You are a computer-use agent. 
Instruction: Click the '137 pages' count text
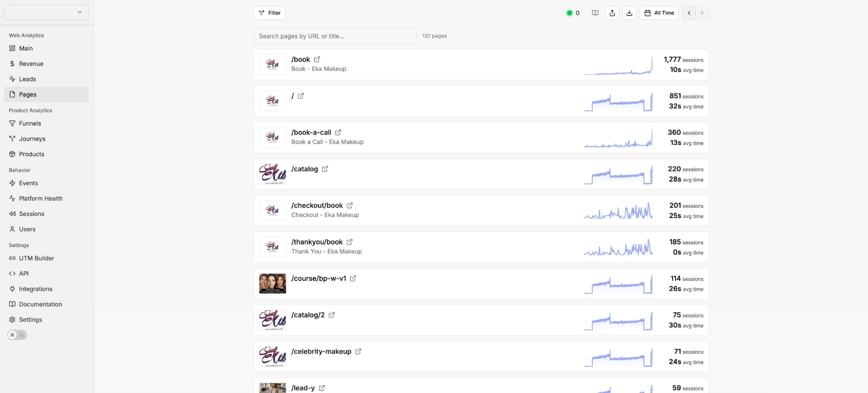(x=434, y=36)
